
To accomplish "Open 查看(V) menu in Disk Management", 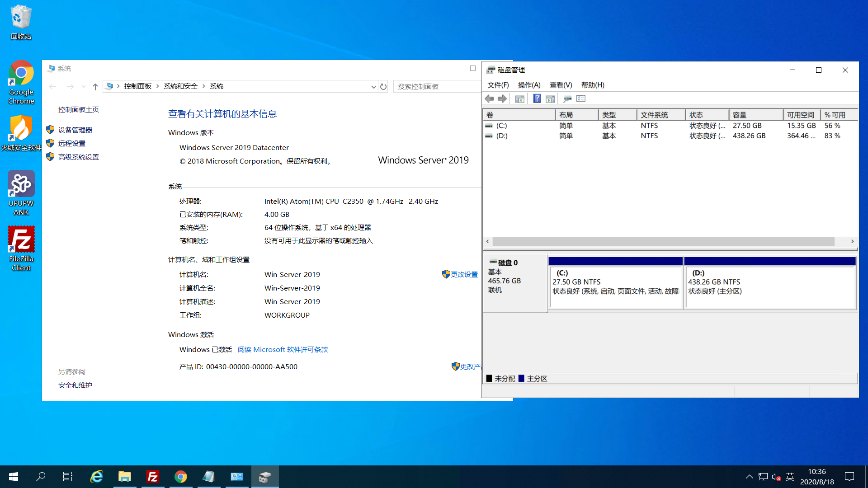I will 561,85.
